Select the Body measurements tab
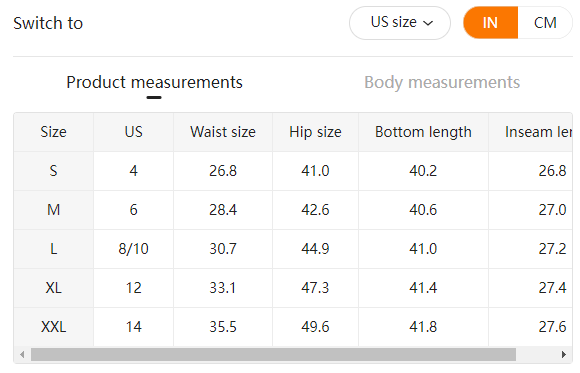This screenshot has width=580, height=373. 442,82
